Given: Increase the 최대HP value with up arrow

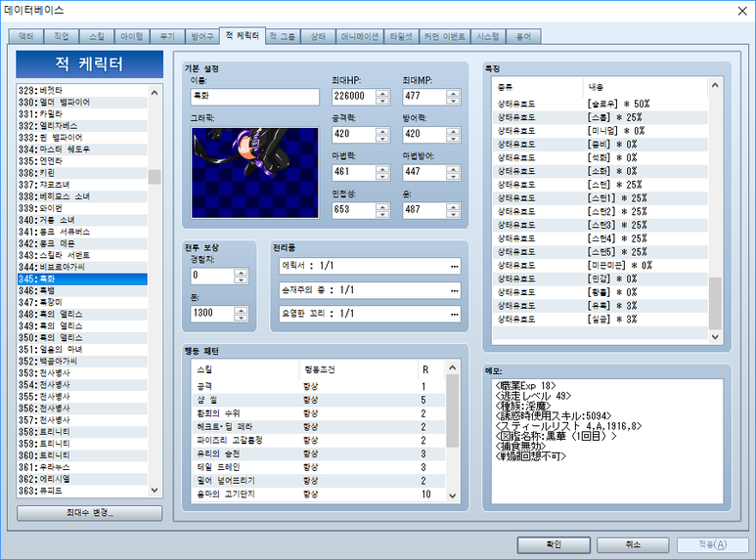Looking at the screenshot, I should [382, 93].
